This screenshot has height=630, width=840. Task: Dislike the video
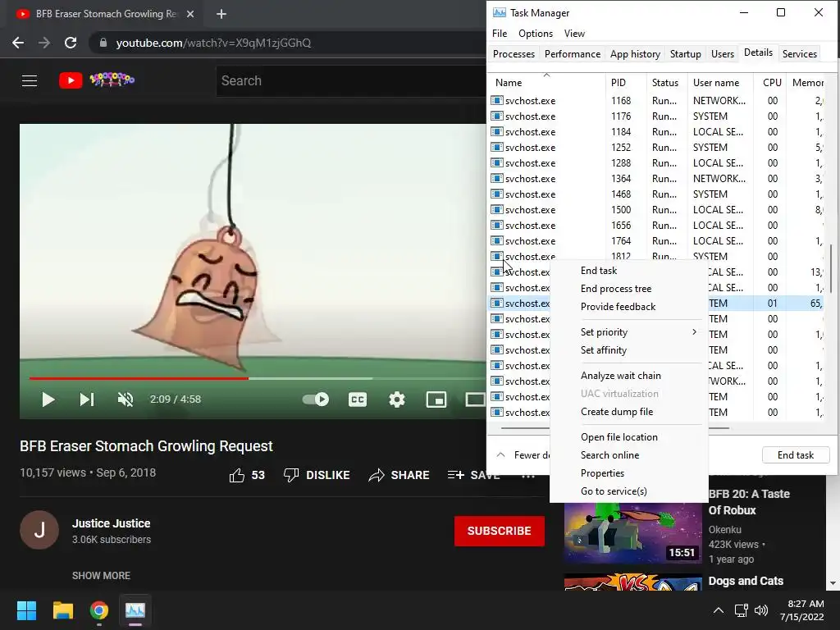click(317, 475)
